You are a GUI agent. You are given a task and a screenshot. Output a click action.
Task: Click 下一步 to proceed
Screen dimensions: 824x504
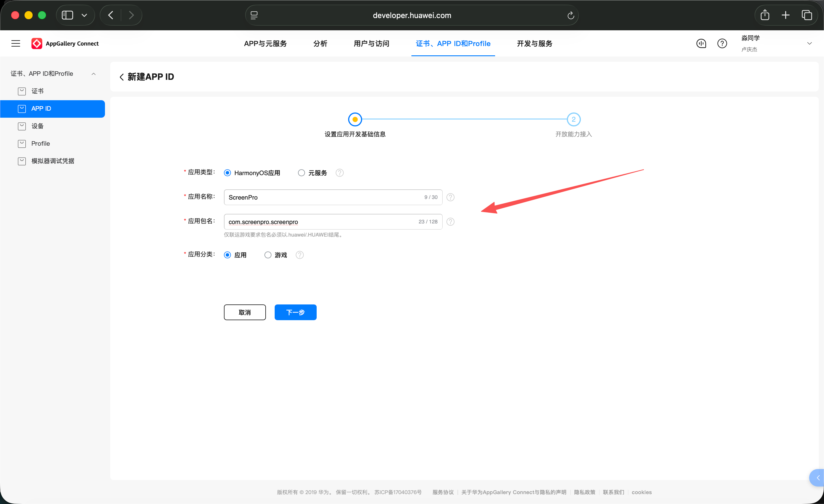pos(295,312)
